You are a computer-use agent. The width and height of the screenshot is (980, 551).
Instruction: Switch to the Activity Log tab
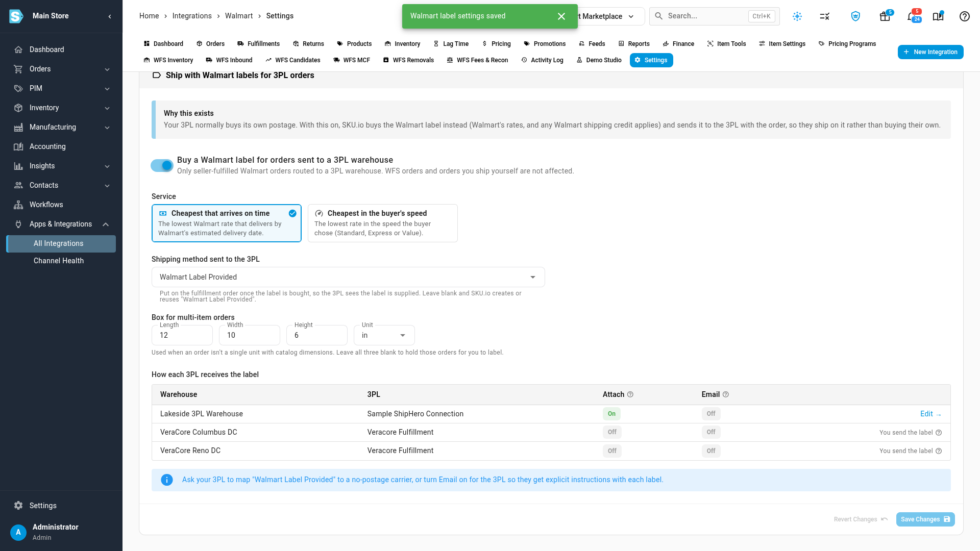coord(542,60)
